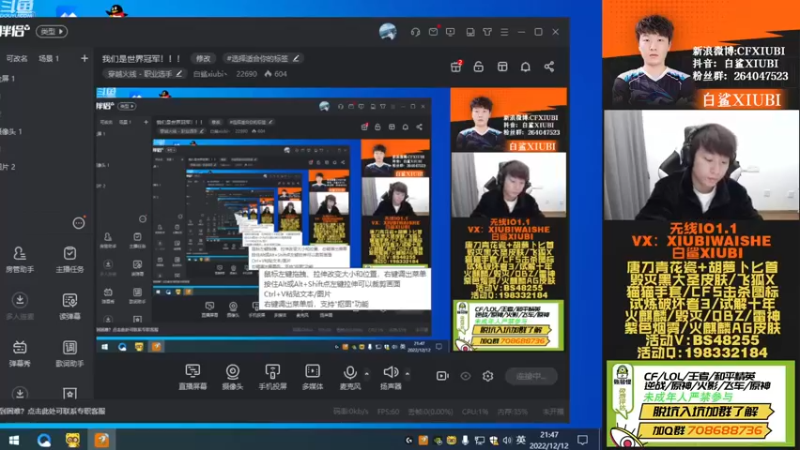The width and height of the screenshot is (800, 450).
Task: Click the nested stream preview canvas
Action: pyautogui.click(x=332, y=220)
